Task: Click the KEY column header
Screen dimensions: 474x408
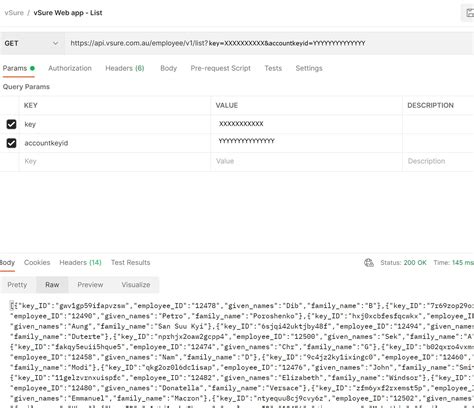Action: (30, 105)
